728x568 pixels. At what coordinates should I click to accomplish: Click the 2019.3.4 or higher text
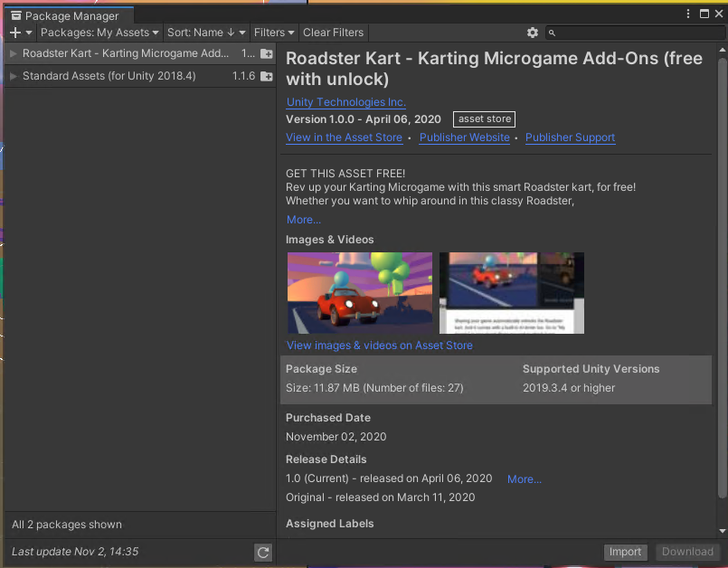click(569, 388)
